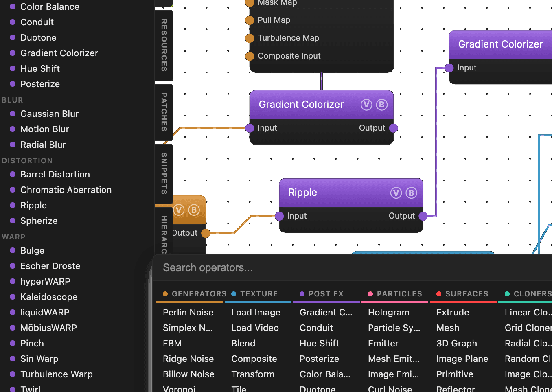Image resolution: width=552 pixels, height=392 pixels.
Task: Select MöbiusWARP in the sidebar
Action: pyautogui.click(x=49, y=328)
